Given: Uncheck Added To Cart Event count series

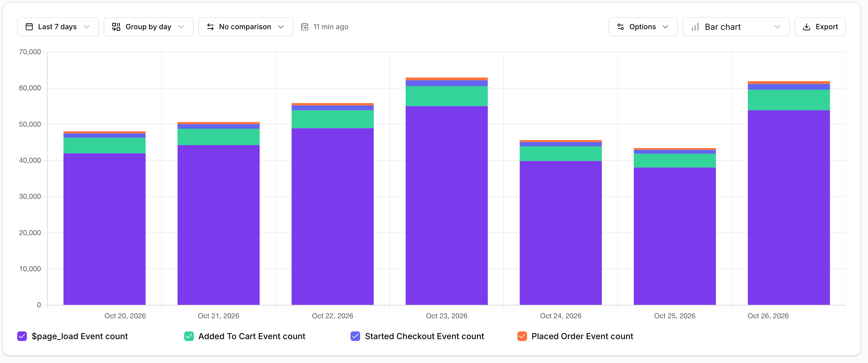Looking at the screenshot, I should click(189, 336).
